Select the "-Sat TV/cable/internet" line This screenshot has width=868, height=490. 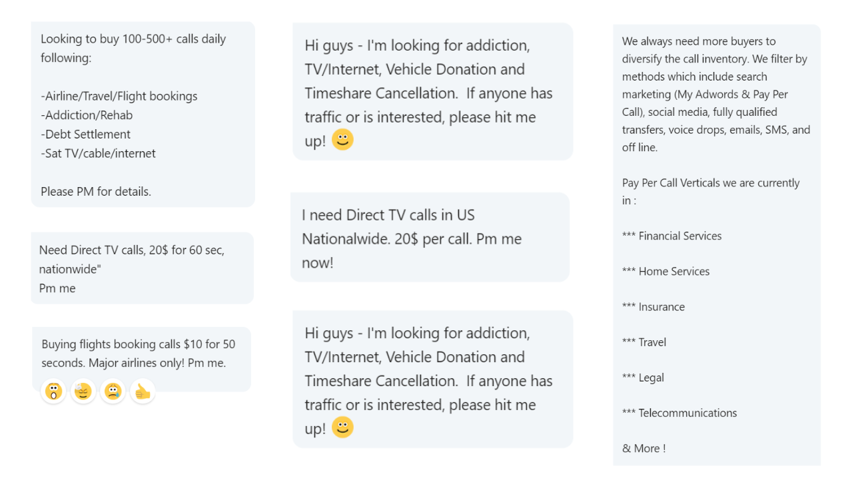click(x=99, y=153)
